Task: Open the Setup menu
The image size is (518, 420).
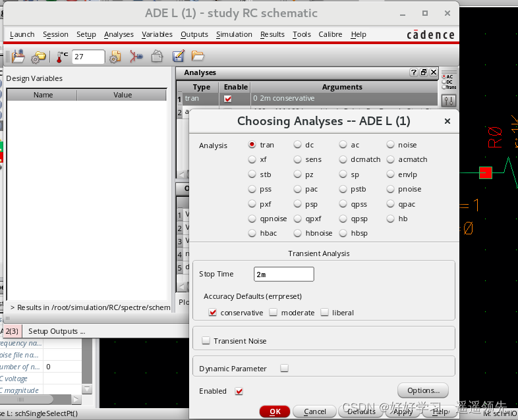Action: coord(86,34)
